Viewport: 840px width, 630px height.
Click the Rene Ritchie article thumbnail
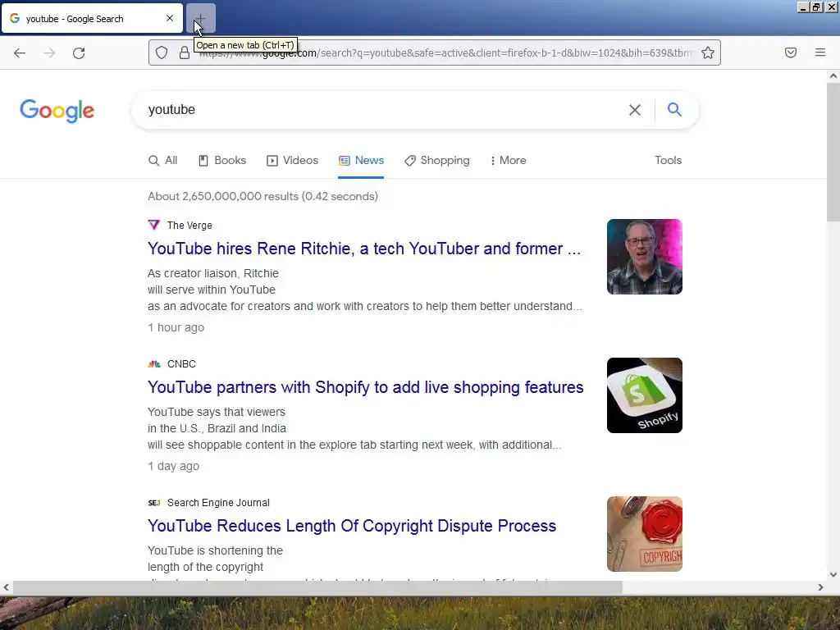pos(645,257)
